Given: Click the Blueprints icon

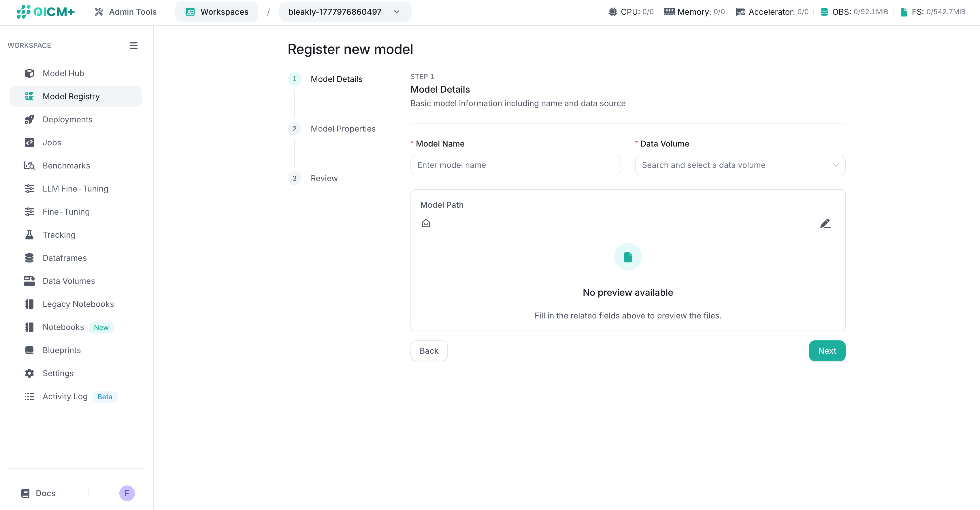Looking at the screenshot, I should (x=29, y=350).
